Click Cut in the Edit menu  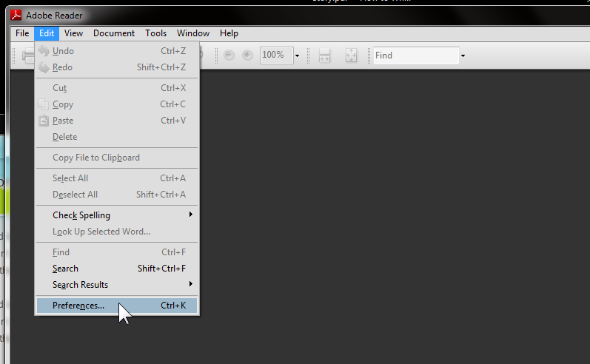pos(117,88)
